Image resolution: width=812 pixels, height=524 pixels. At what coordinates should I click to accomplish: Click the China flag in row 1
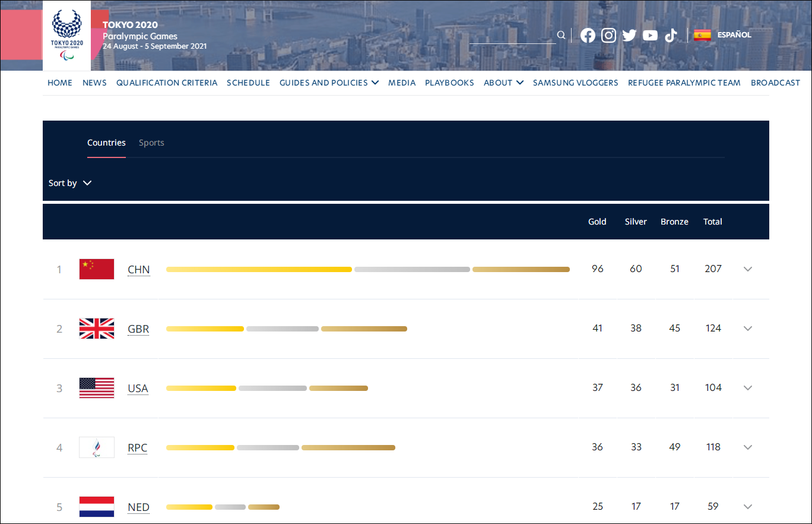(97, 269)
